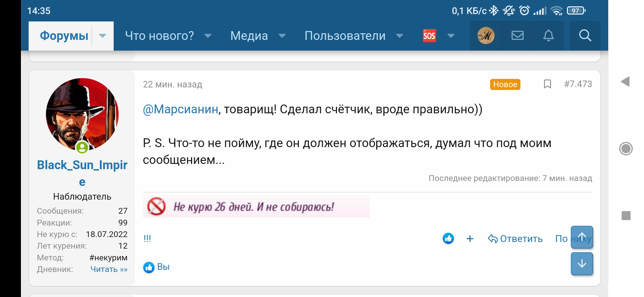Open notifications bell icon
Screen dimensions: 644x297
(x=548, y=35)
